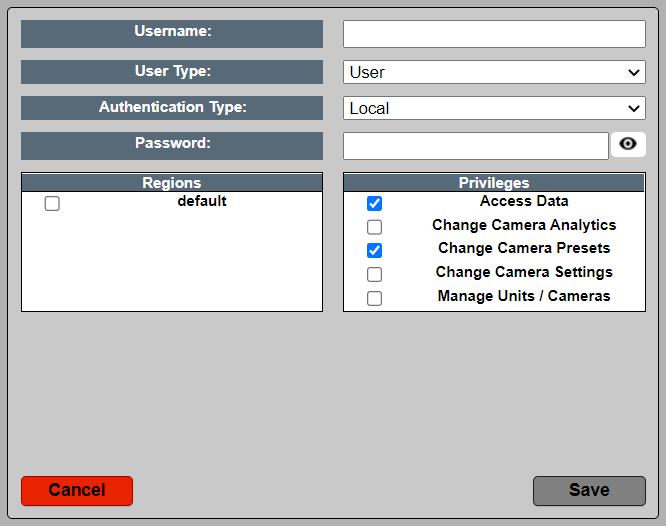666x526 pixels.
Task: Enable Change Camera Settings privilege
Action: pos(374,274)
